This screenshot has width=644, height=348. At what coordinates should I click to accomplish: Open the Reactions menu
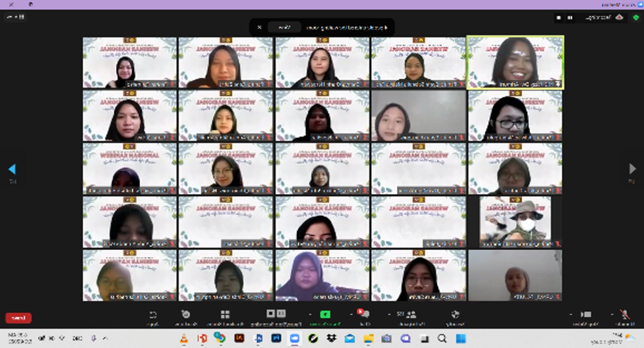(x=186, y=314)
